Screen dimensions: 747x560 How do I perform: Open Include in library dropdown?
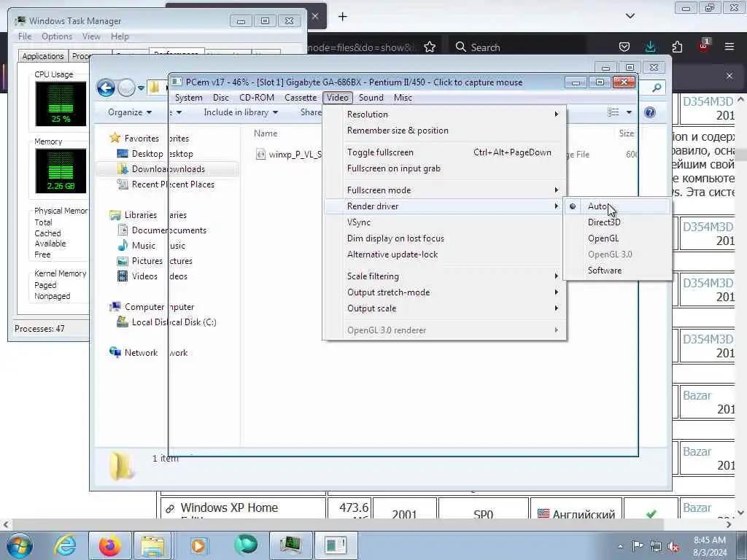point(241,112)
